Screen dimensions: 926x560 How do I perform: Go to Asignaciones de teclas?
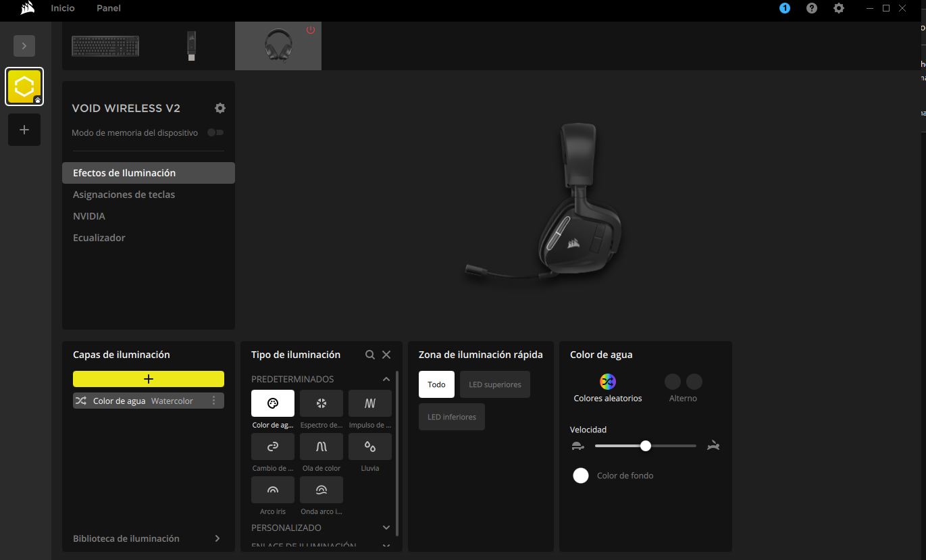click(124, 195)
